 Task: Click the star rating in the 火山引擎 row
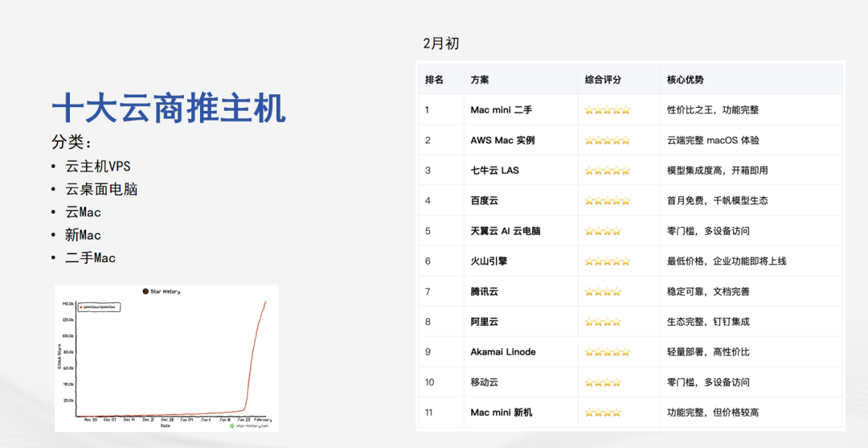pyautogui.click(x=608, y=261)
